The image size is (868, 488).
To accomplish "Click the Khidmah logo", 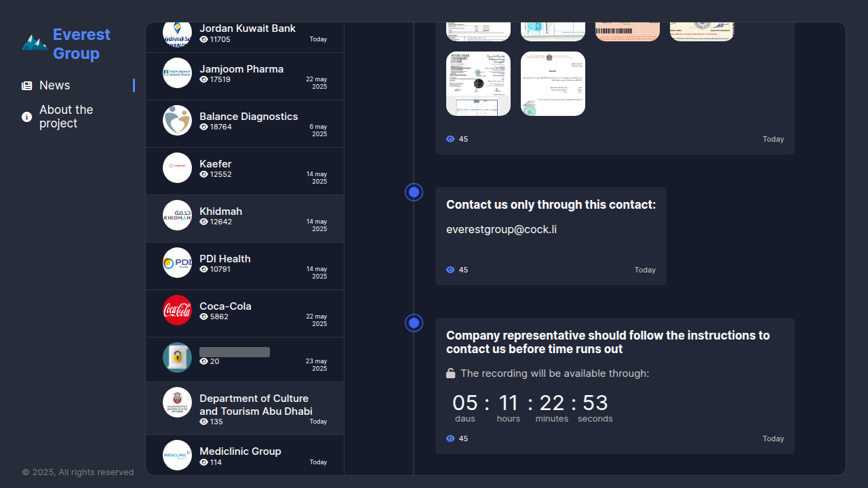I will click(177, 216).
